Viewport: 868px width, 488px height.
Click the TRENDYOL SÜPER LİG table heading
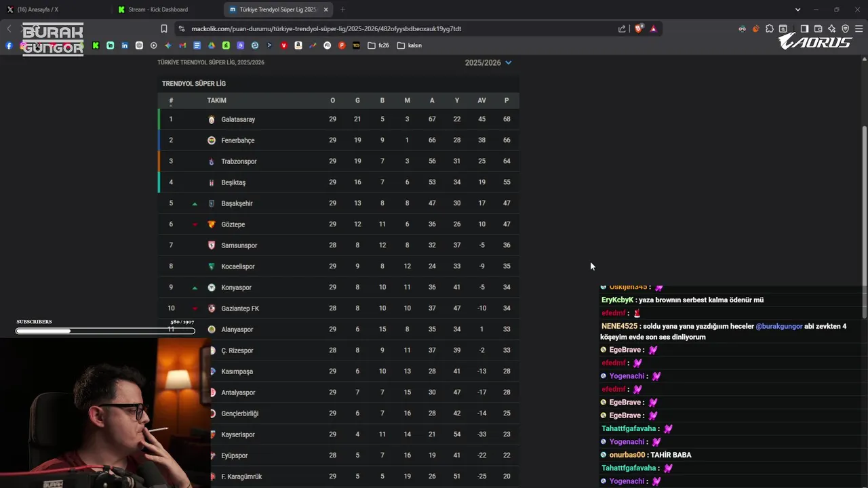coord(194,83)
